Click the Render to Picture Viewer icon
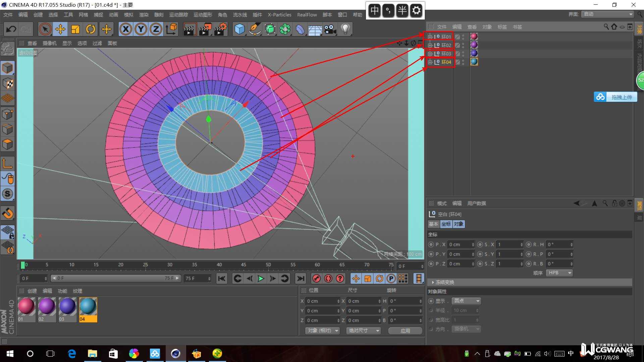 205,29
